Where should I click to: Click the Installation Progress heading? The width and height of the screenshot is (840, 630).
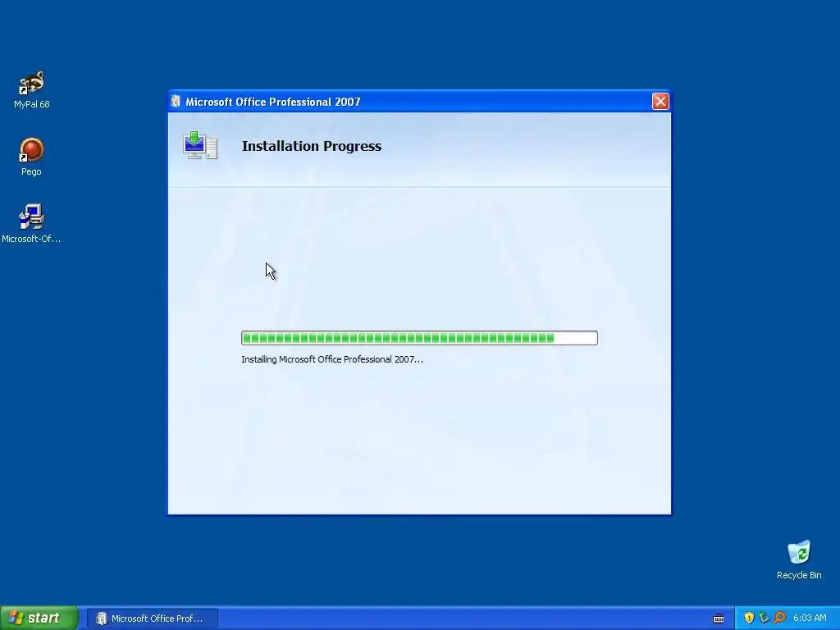[311, 146]
